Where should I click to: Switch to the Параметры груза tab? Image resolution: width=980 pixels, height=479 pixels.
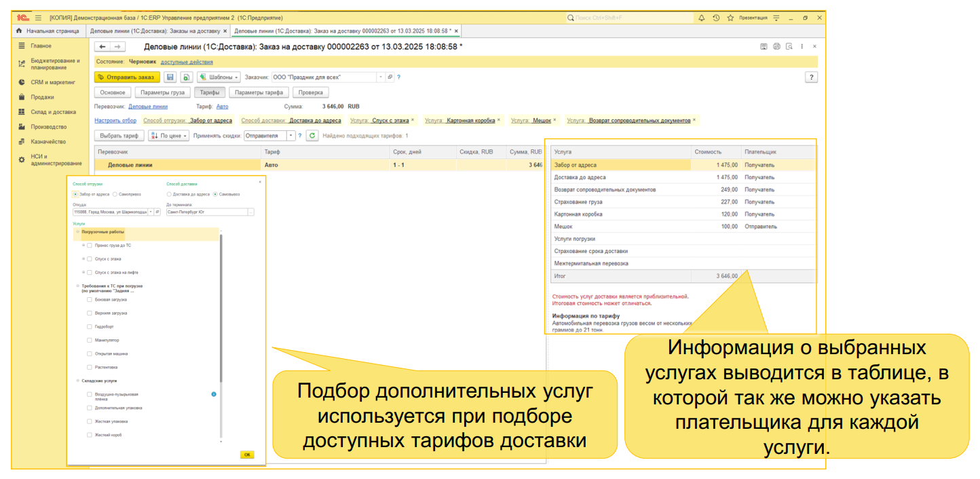(163, 92)
